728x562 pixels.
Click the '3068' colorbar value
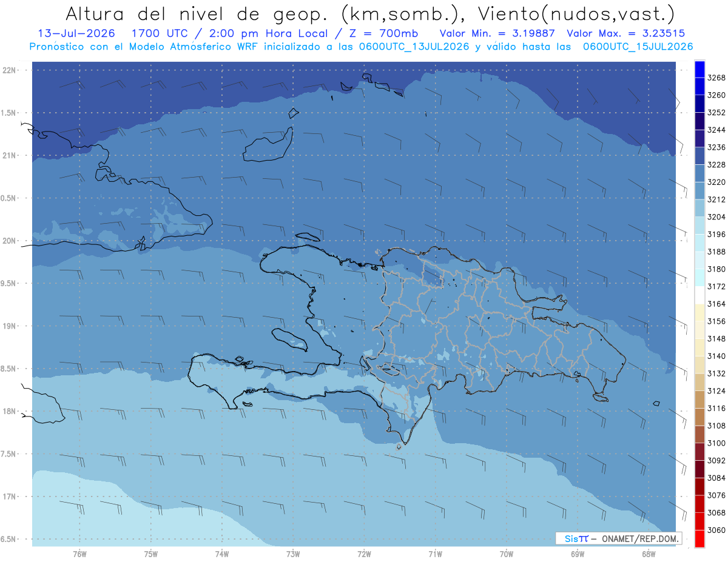coord(716,513)
